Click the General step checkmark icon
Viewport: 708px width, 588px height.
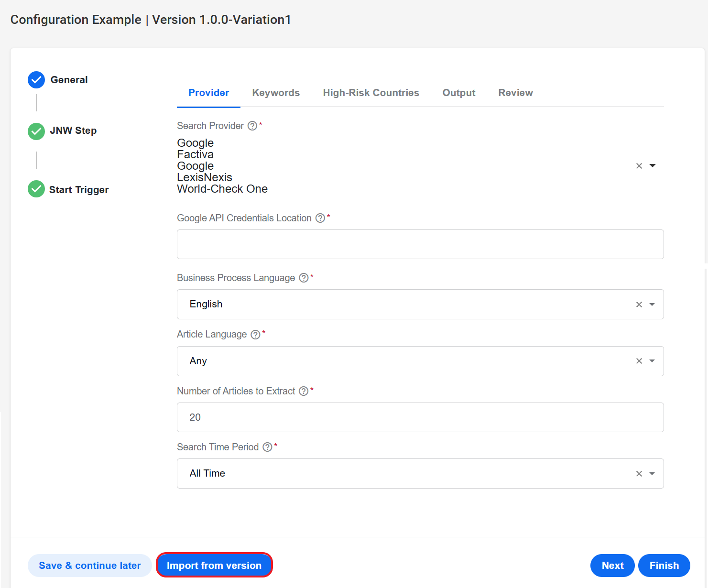click(x=36, y=80)
